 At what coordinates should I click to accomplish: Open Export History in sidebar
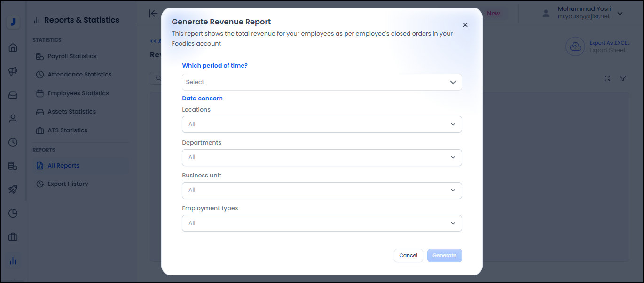(68, 184)
